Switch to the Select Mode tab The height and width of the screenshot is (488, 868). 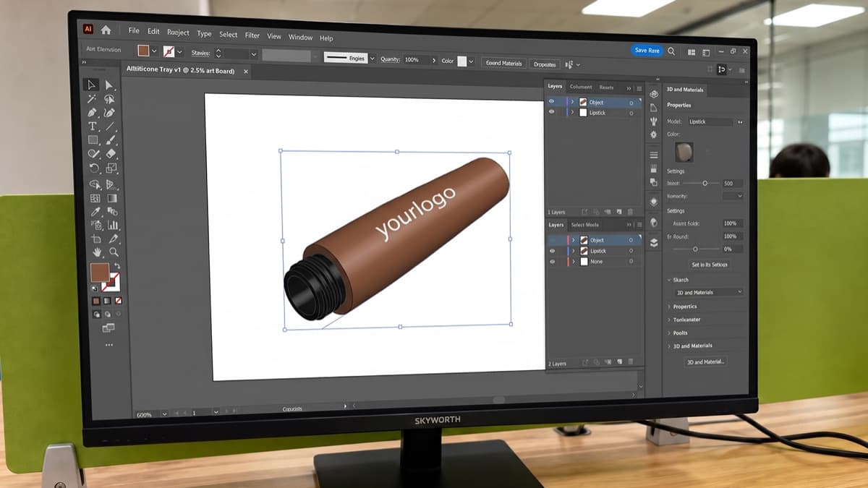coord(585,225)
